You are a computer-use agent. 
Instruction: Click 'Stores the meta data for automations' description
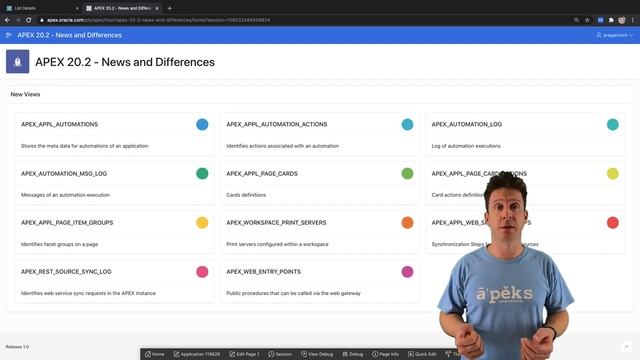84,146
